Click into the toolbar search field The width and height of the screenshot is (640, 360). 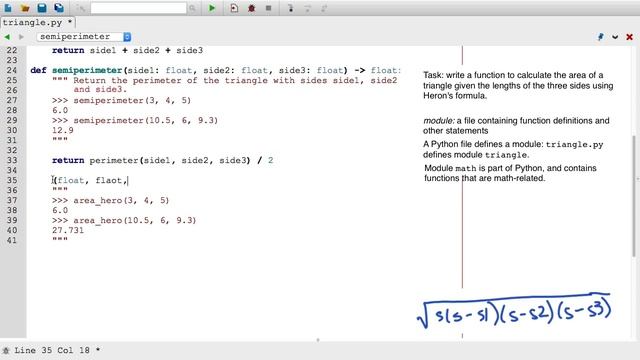(138, 8)
